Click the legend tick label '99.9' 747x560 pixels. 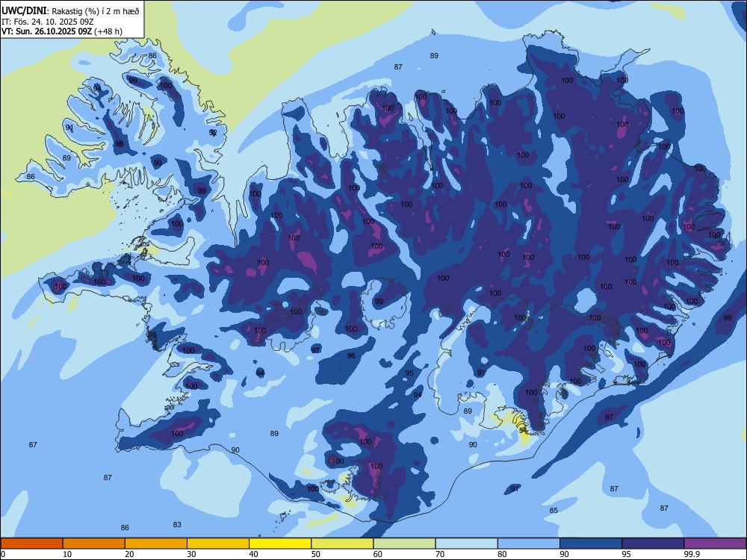[692, 554]
